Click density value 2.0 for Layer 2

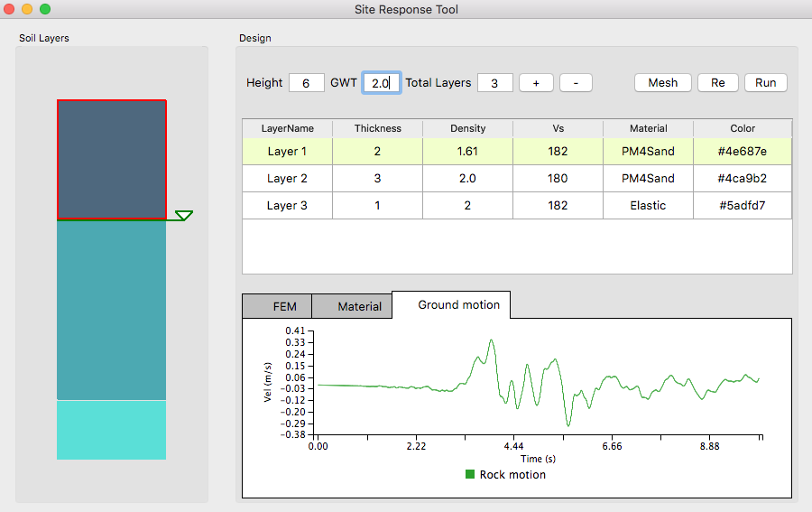467,178
